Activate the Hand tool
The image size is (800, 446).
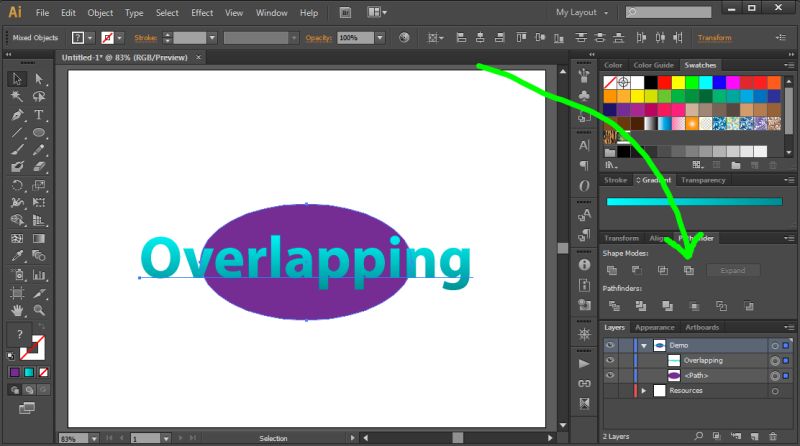point(17,310)
